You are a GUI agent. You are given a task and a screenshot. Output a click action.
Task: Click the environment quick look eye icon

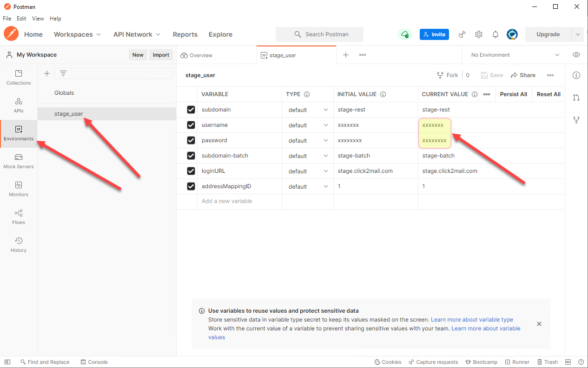coord(576,55)
